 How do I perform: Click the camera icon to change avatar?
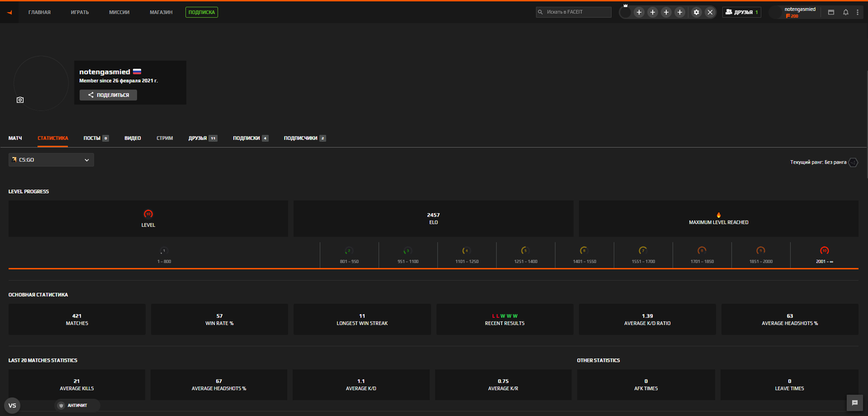[x=20, y=100]
